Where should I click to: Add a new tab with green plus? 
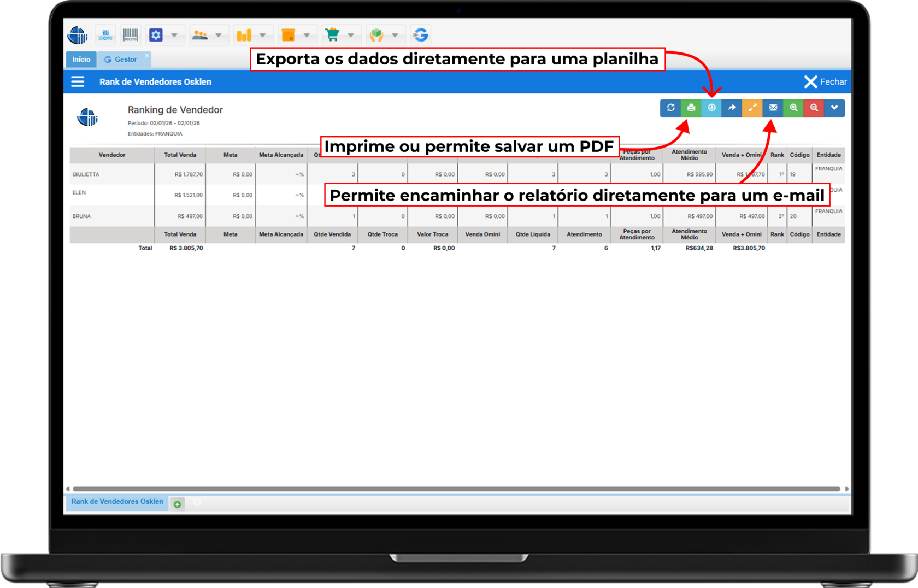tap(178, 504)
